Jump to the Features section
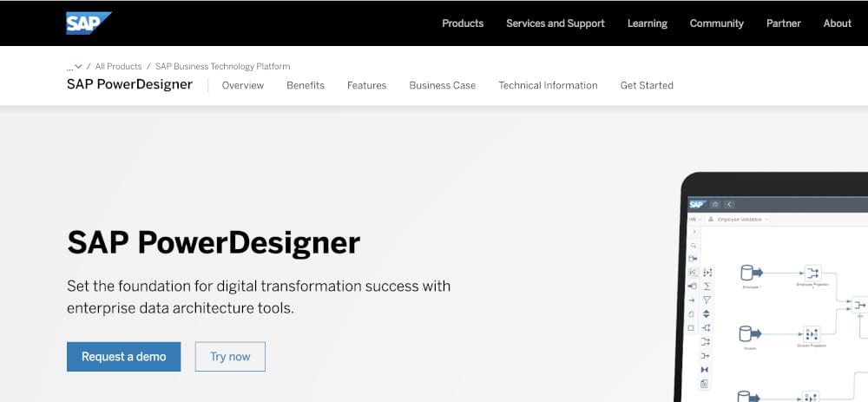The height and width of the screenshot is (402, 868). click(366, 85)
